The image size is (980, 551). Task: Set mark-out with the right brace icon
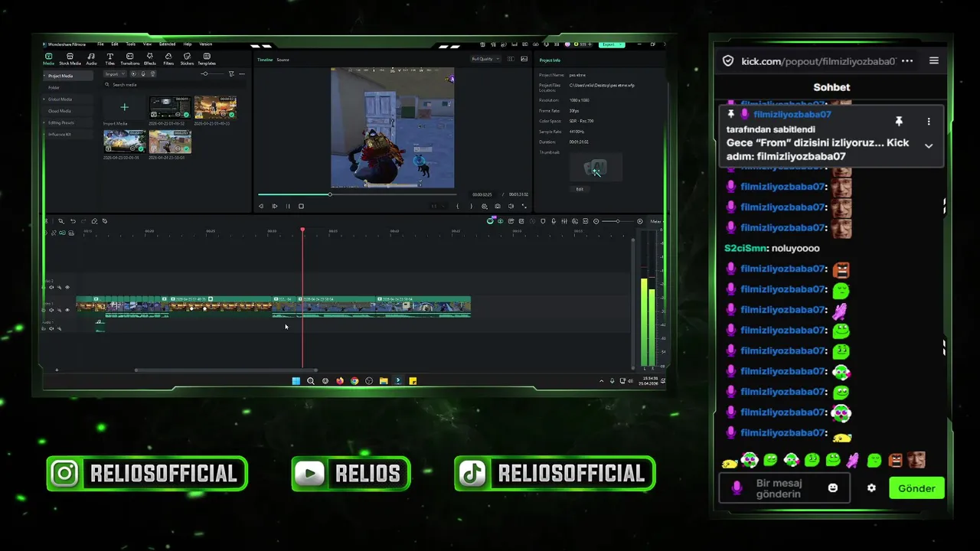point(472,206)
